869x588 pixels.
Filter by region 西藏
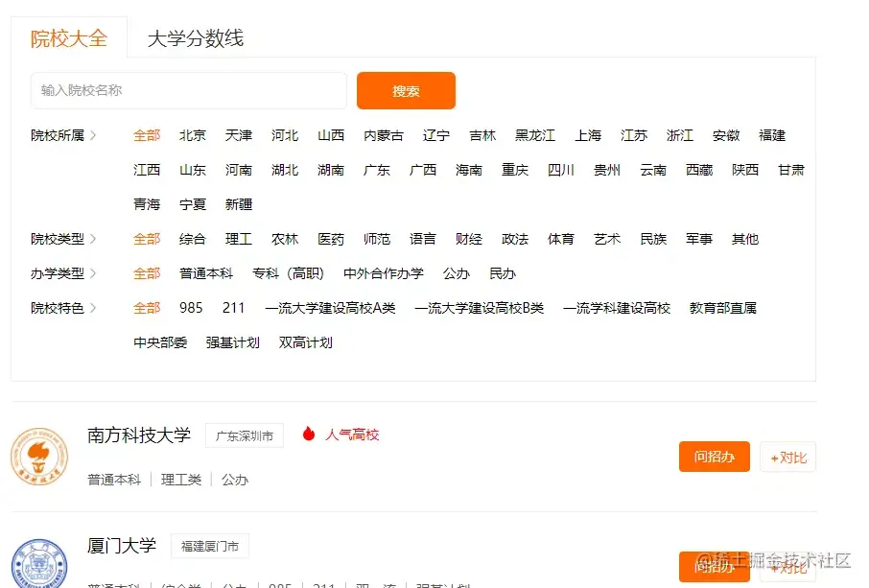699,170
